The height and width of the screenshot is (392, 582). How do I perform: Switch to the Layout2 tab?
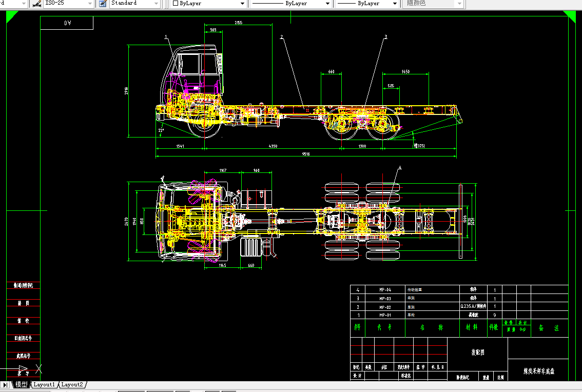point(72,385)
